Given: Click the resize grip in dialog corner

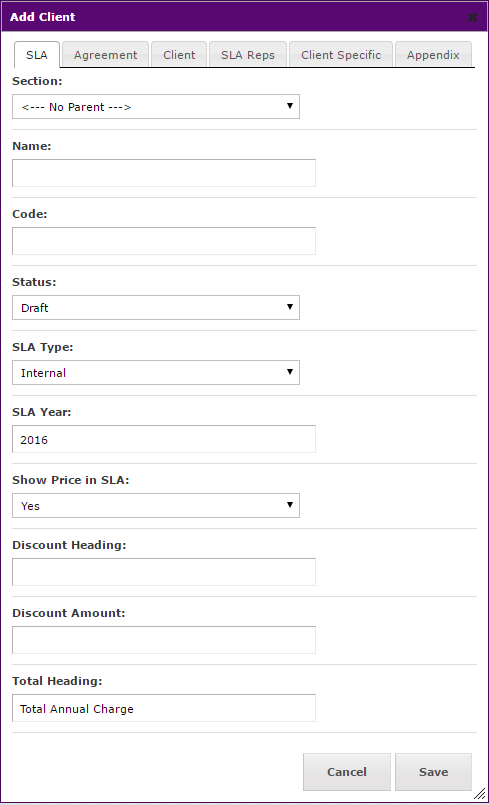Looking at the screenshot, I should click(x=480, y=794).
